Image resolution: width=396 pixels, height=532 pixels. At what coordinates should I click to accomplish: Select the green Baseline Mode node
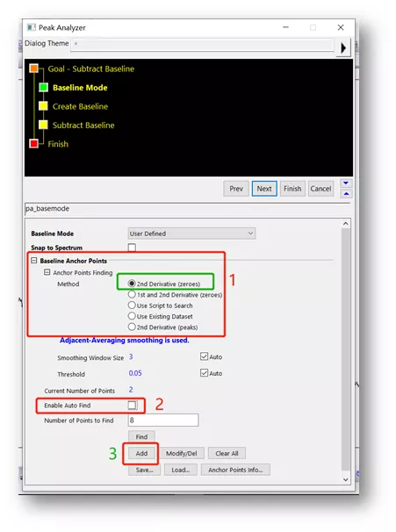coord(43,88)
